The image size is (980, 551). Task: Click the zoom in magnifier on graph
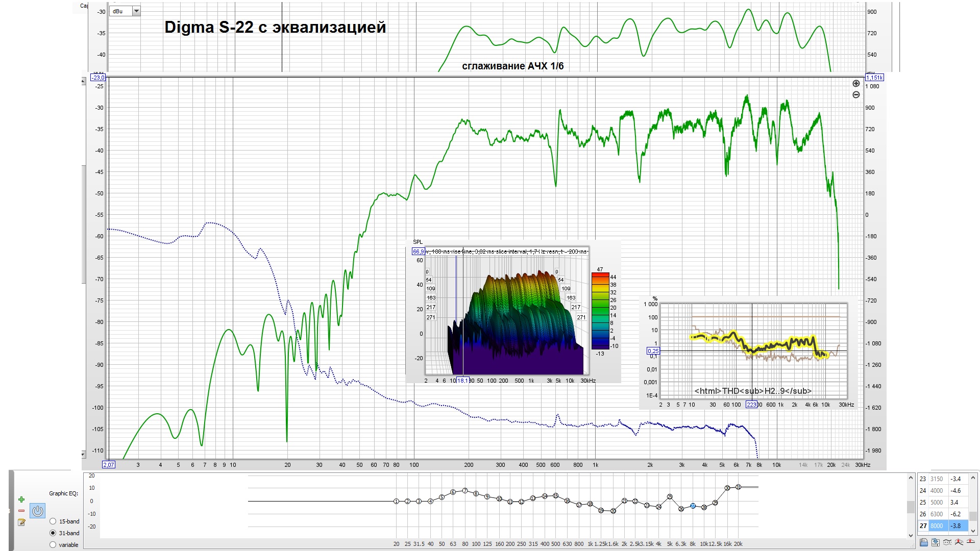pyautogui.click(x=856, y=84)
